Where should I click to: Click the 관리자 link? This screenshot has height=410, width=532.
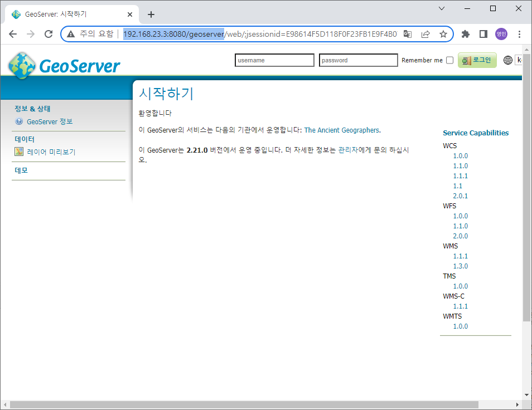(348, 150)
